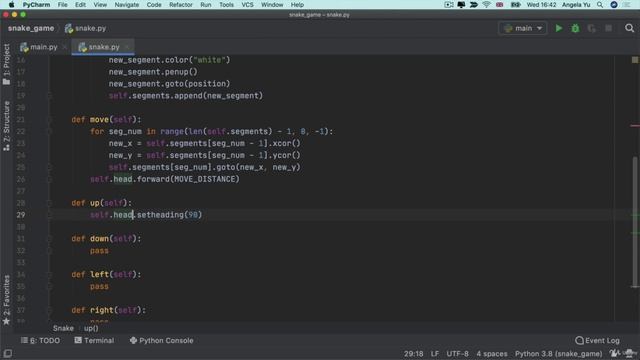Collapse the def down(self) code block

click(x=49, y=239)
